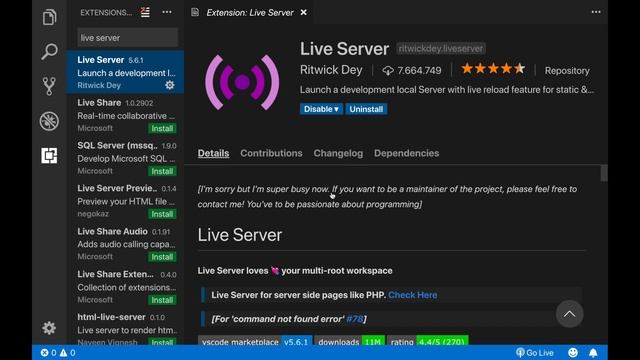Viewport: 640px width, 360px height.
Task: Switch to the Changelog tab
Action: (338, 153)
